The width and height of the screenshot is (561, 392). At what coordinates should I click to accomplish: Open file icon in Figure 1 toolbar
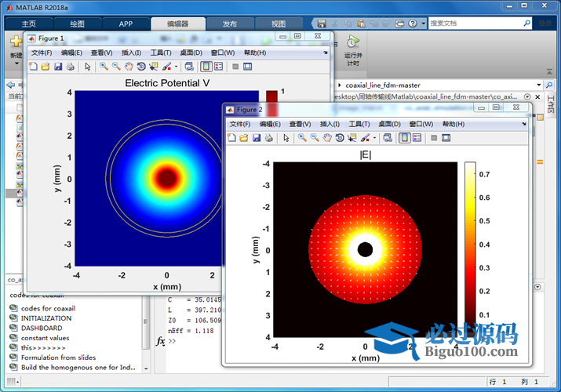(46, 67)
